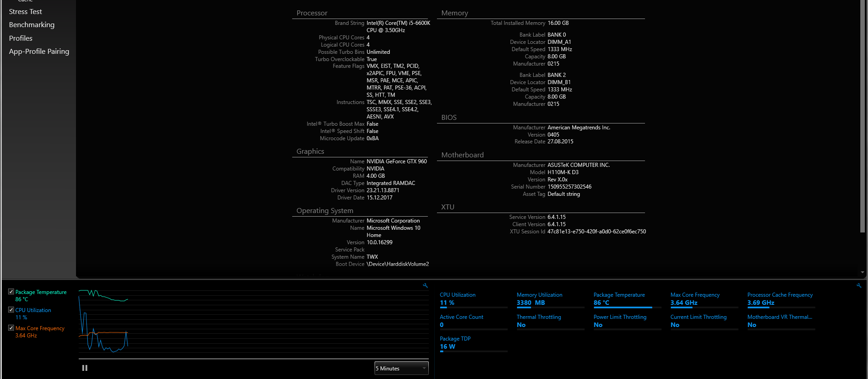The height and width of the screenshot is (379, 868).
Task: Select the Package Temperature 86 °C tile
Action: [x=627, y=300]
